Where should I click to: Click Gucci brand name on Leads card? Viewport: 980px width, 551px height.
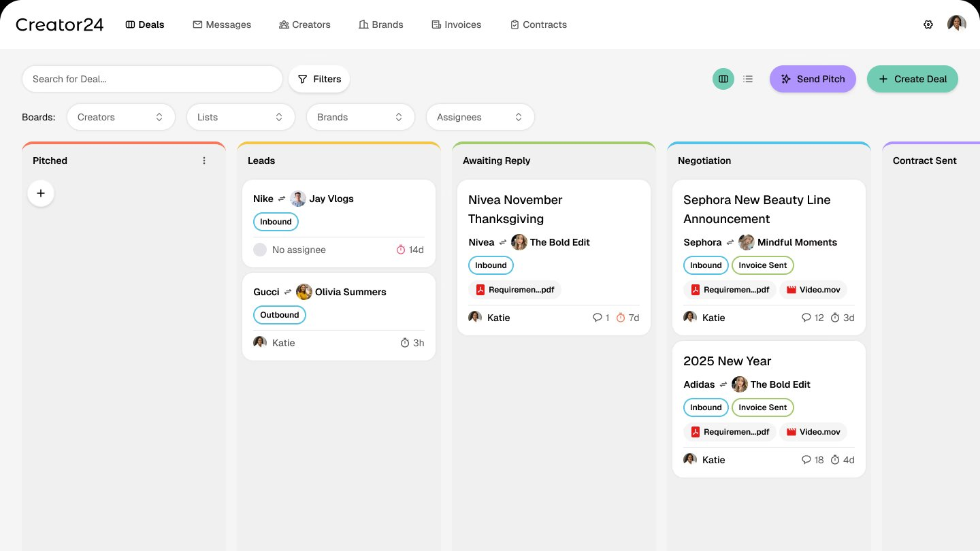pos(266,292)
